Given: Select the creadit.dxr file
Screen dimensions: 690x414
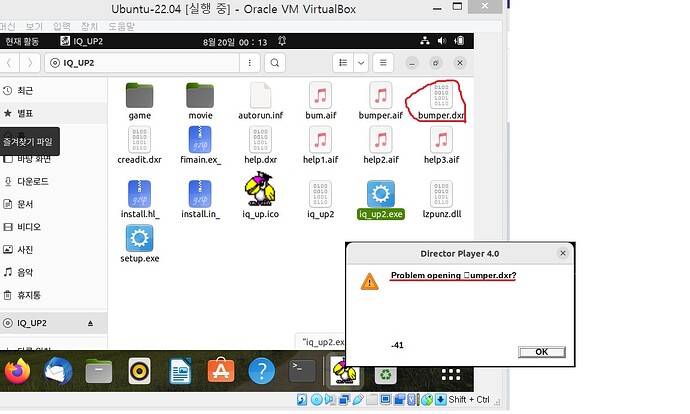Looking at the screenshot, I should pyautogui.click(x=139, y=145).
